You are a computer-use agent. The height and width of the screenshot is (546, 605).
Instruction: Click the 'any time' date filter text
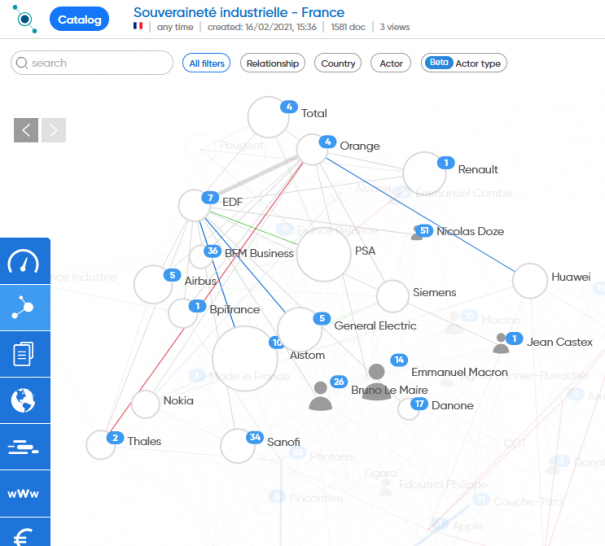pos(175,27)
